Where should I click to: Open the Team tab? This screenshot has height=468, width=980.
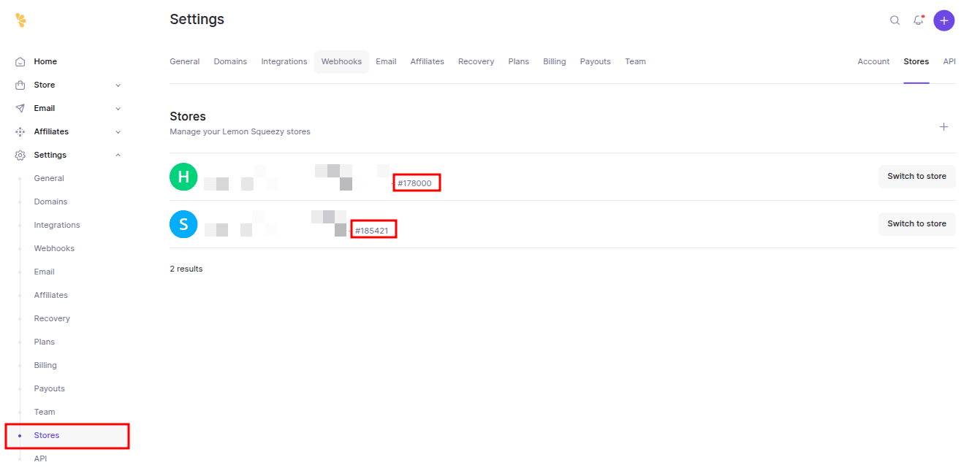point(636,62)
